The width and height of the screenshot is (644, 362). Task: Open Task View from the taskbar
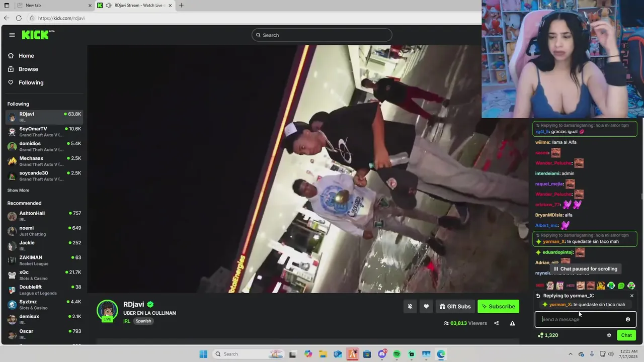293,354
